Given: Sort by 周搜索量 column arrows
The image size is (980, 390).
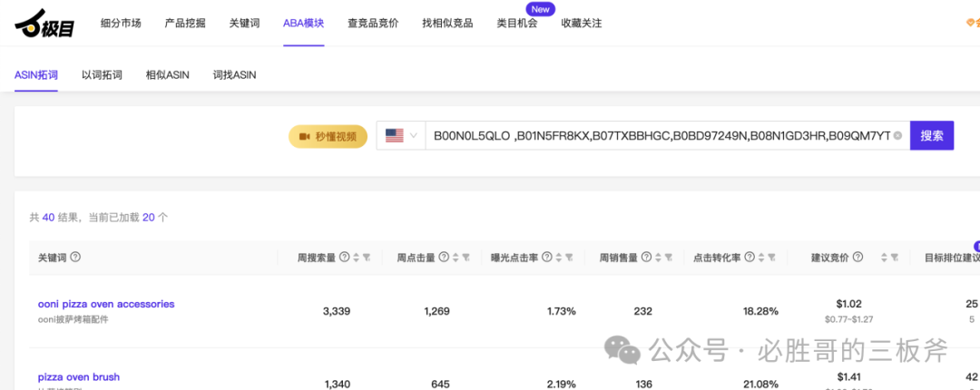Looking at the screenshot, I should [357, 258].
